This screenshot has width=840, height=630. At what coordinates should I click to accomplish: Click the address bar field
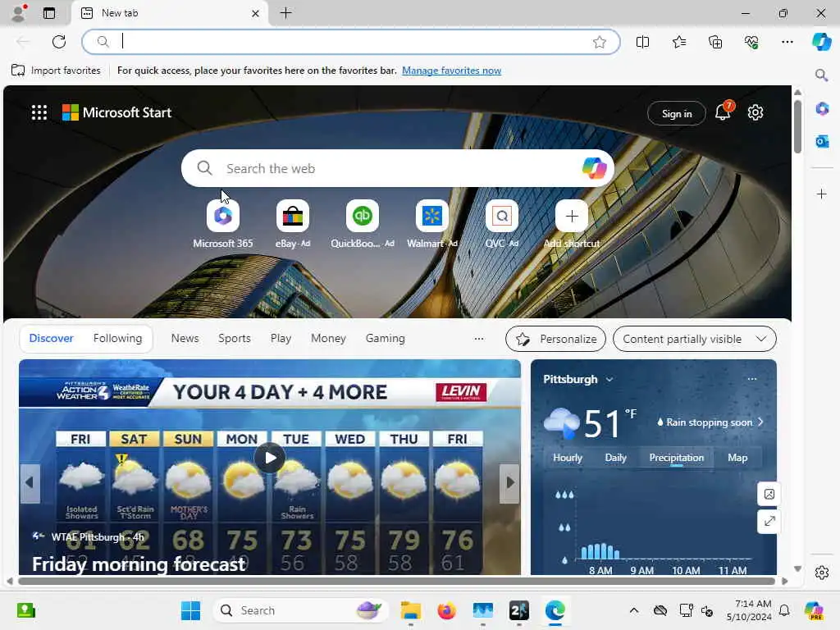(351, 42)
